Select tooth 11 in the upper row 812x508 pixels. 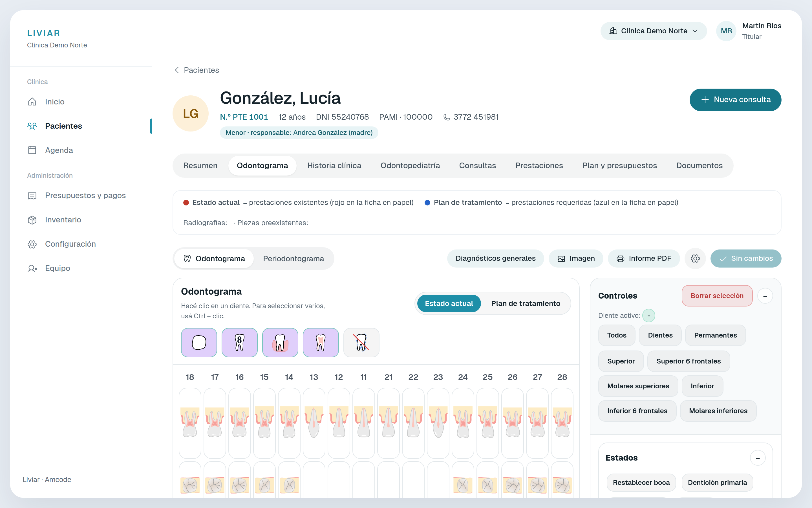[364, 423]
